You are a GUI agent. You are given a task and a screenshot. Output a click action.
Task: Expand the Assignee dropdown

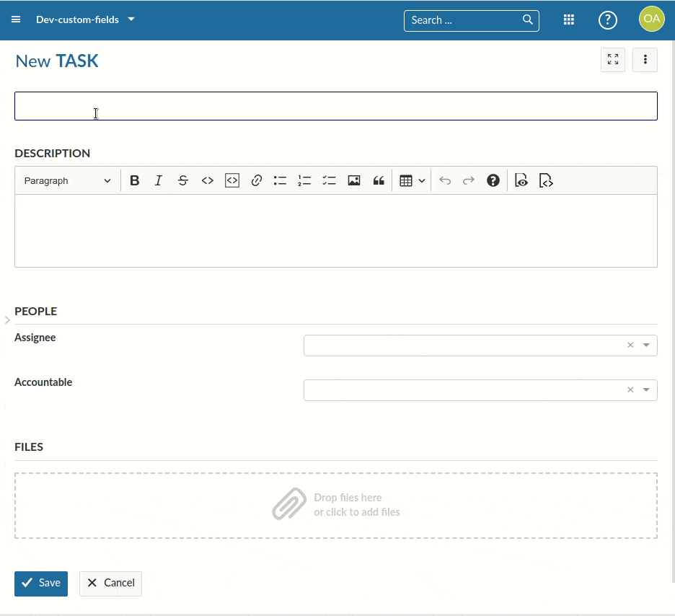646,346
